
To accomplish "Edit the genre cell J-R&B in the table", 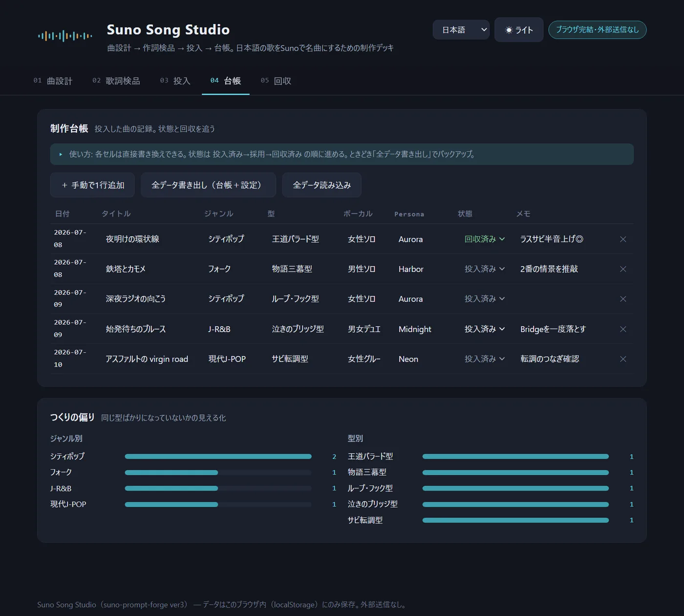I will click(x=232, y=329).
